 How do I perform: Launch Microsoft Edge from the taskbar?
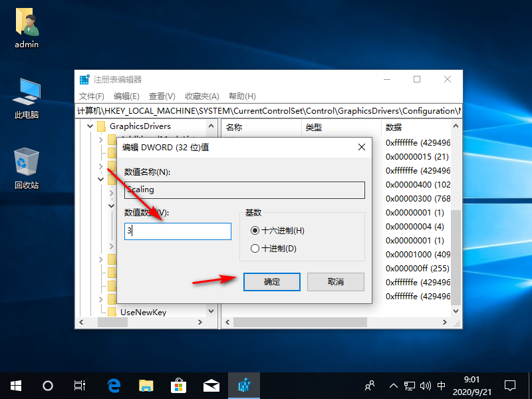click(114, 385)
